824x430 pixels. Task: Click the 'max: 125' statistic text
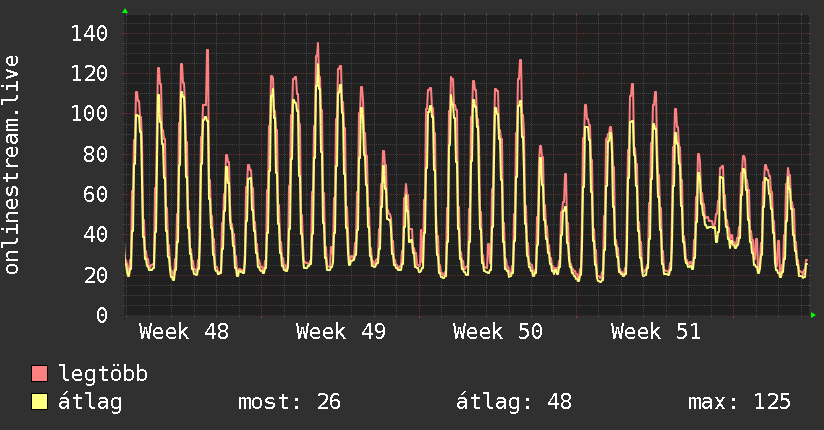(739, 402)
